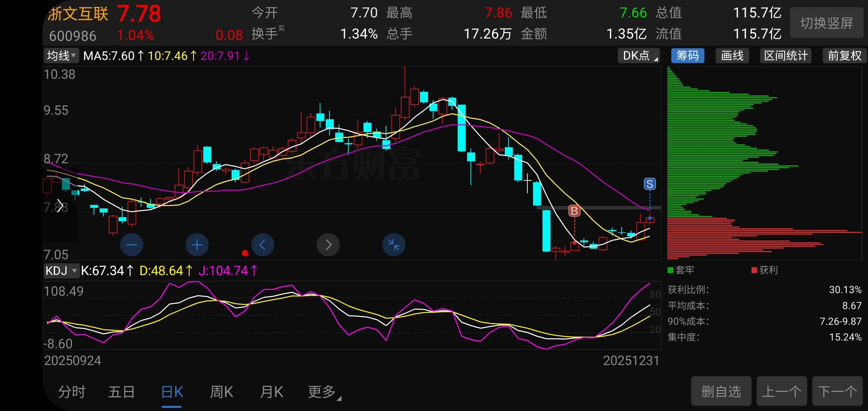Switch to the 周K tab
The height and width of the screenshot is (411, 868).
(221, 392)
